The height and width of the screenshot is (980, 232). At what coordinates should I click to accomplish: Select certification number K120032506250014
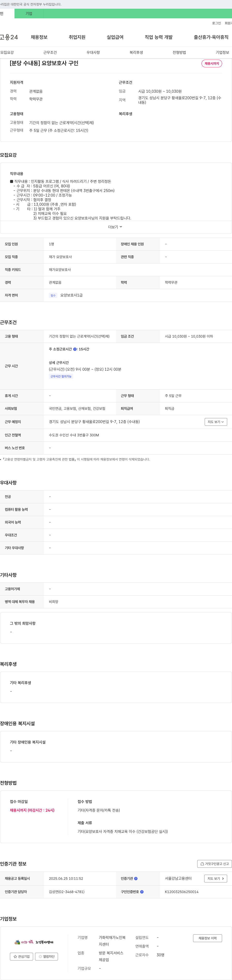[182, 892]
